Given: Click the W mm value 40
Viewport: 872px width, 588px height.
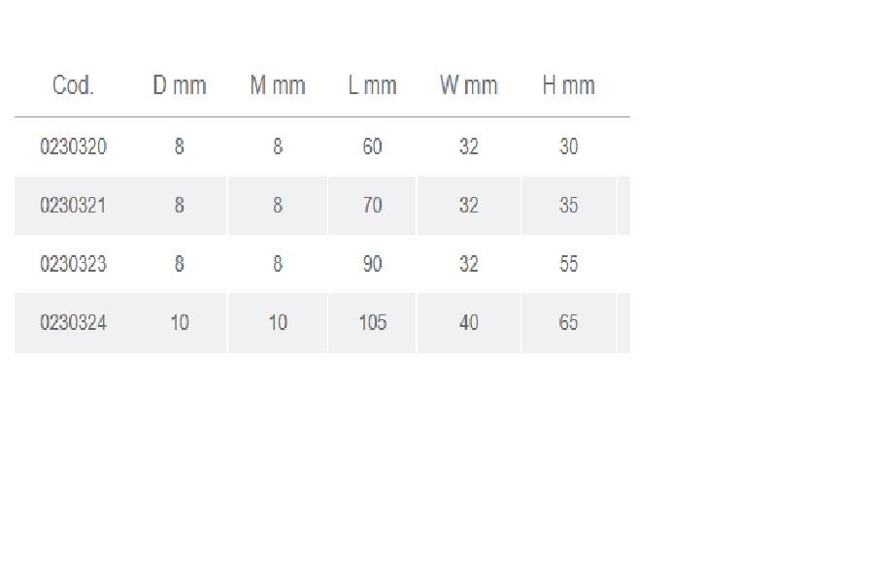Looking at the screenshot, I should (x=469, y=322).
